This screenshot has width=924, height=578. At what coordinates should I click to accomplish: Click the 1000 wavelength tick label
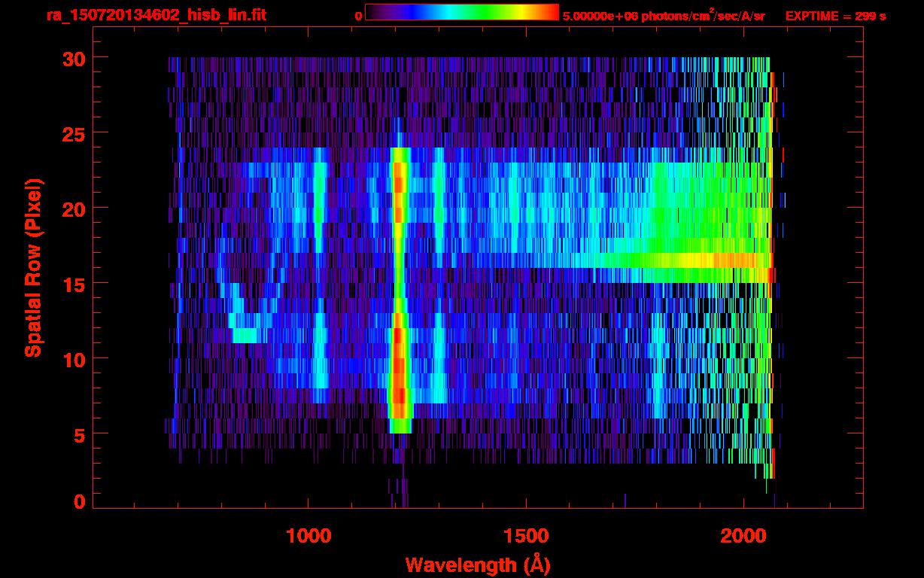pos(309,536)
